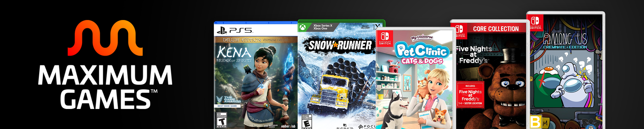Click the 'KENA' title text

234,52
